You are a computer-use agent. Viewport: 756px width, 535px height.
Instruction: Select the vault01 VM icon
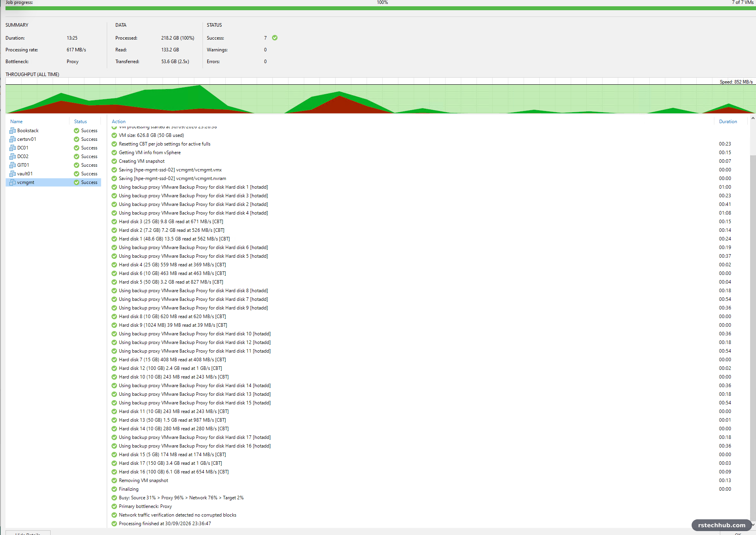pyautogui.click(x=13, y=174)
